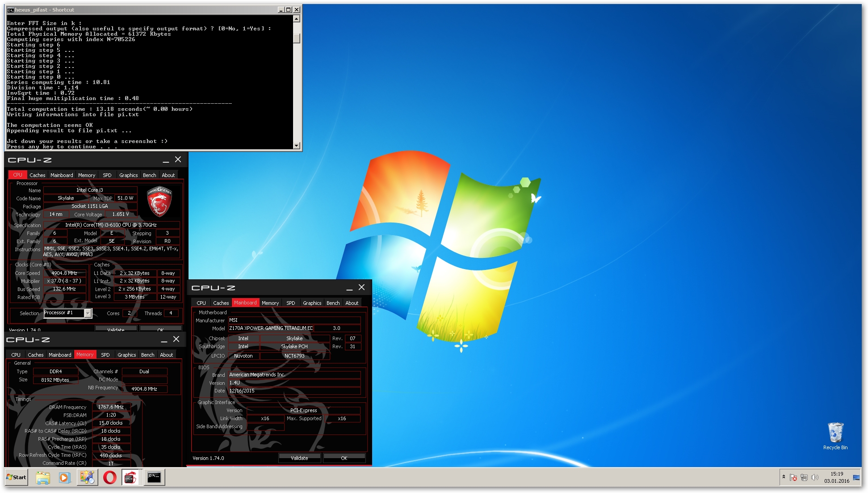The height and width of the screenshot is (493, 868).
Task: Open SPD tab in bottom Memory window
Action: [x=105, y=355]
